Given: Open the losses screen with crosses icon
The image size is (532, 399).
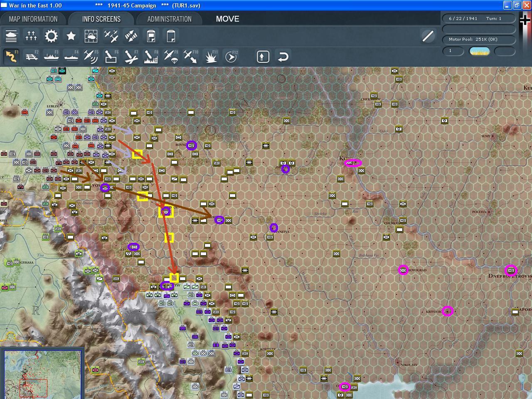Looking at the screenshot, I should click(31, 36).
